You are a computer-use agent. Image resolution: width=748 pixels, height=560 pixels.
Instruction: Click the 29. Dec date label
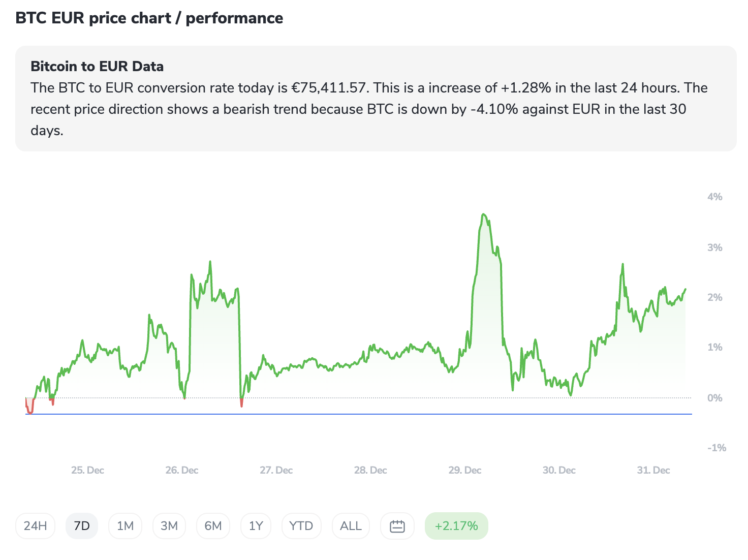click(464, 470)
